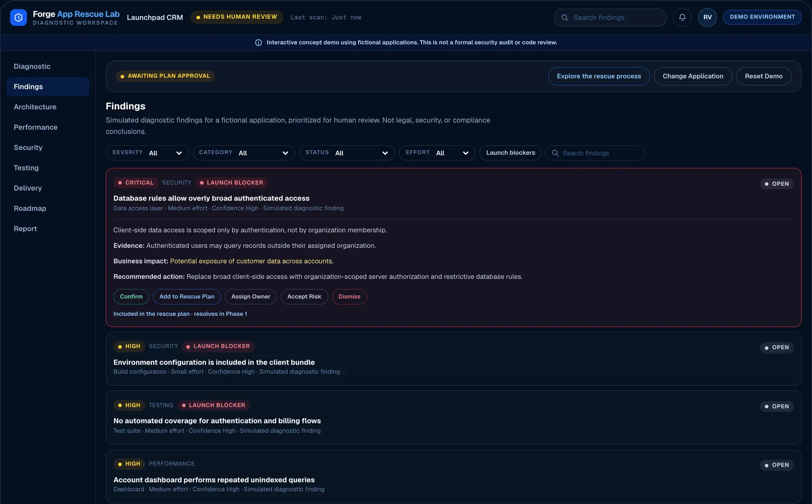Open the Category filter dropdown
Viewport: 812px width, 504px height.
244,153
